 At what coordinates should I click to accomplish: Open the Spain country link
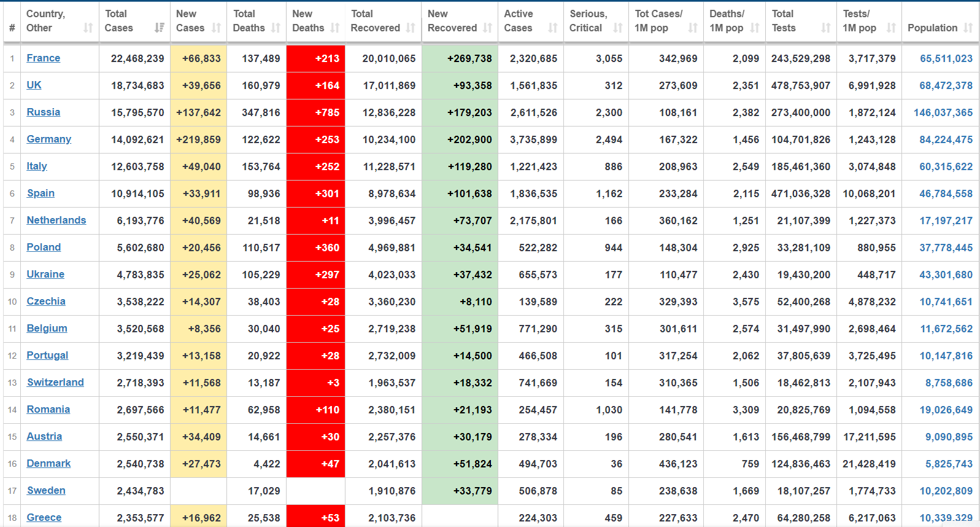point(41,193)
